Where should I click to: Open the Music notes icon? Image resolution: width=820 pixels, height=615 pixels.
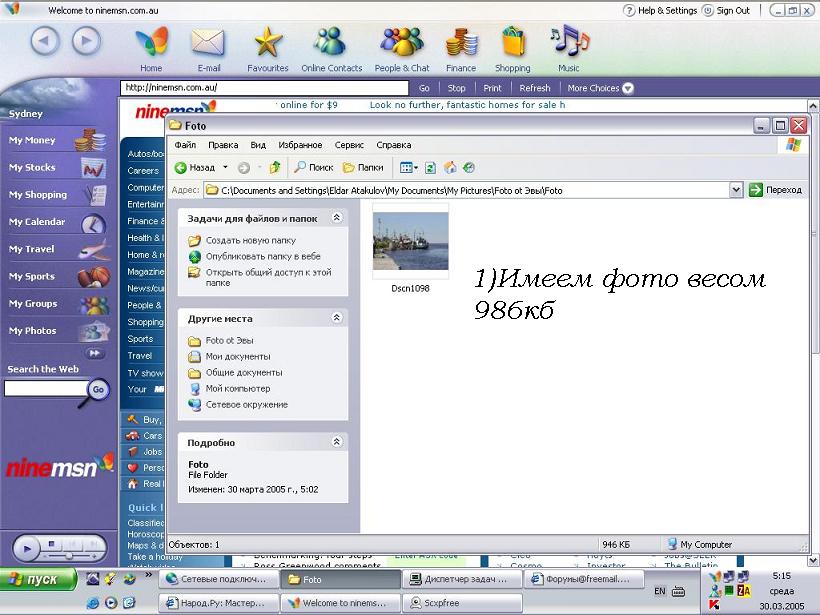point(569,41)
